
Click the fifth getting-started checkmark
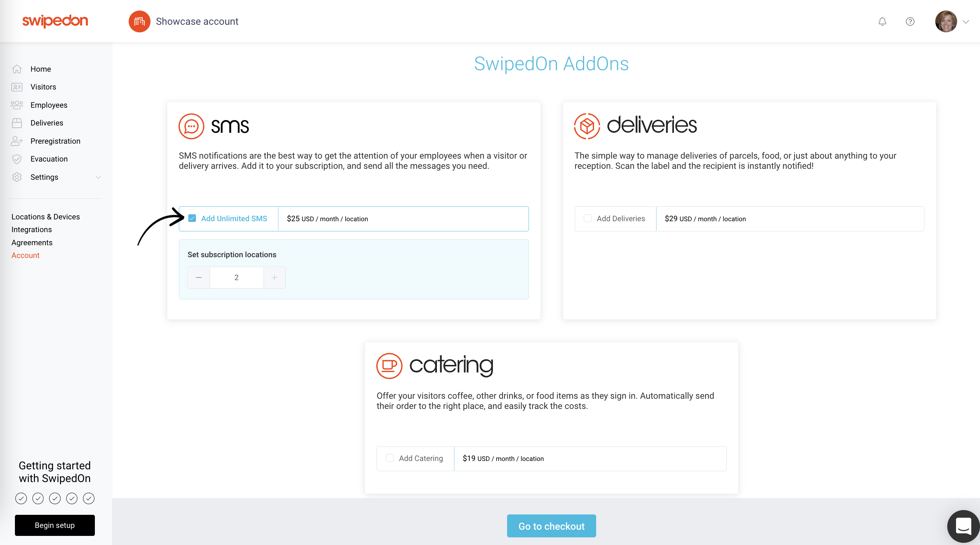[89, 498]
